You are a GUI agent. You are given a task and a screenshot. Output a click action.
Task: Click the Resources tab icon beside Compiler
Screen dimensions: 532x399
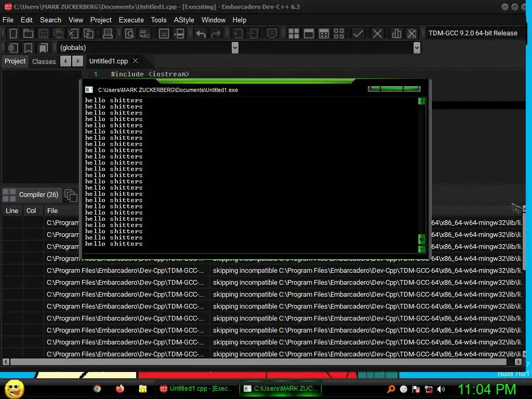point(71,195)
